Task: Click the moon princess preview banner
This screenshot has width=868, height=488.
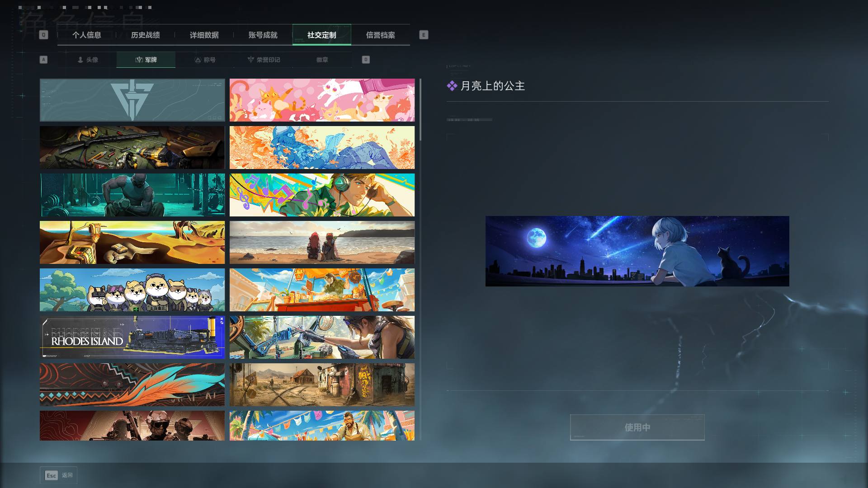Action: pyautogui.click(x=637, y=251)
